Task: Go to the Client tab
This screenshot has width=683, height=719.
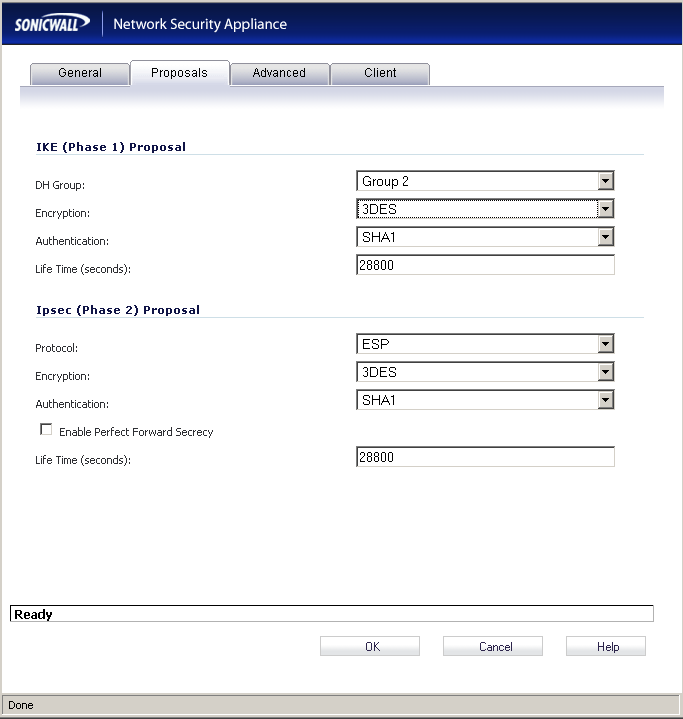Action: tap(380, 73)
